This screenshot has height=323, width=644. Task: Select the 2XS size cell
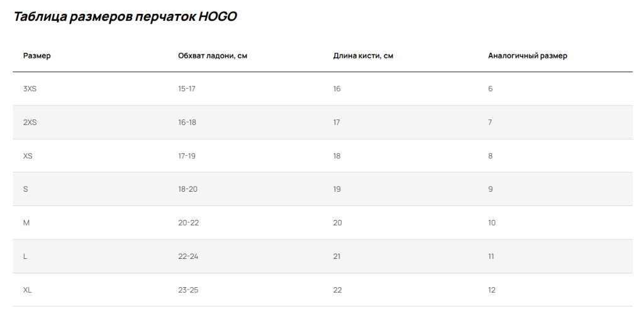click(x=30, y=123)
